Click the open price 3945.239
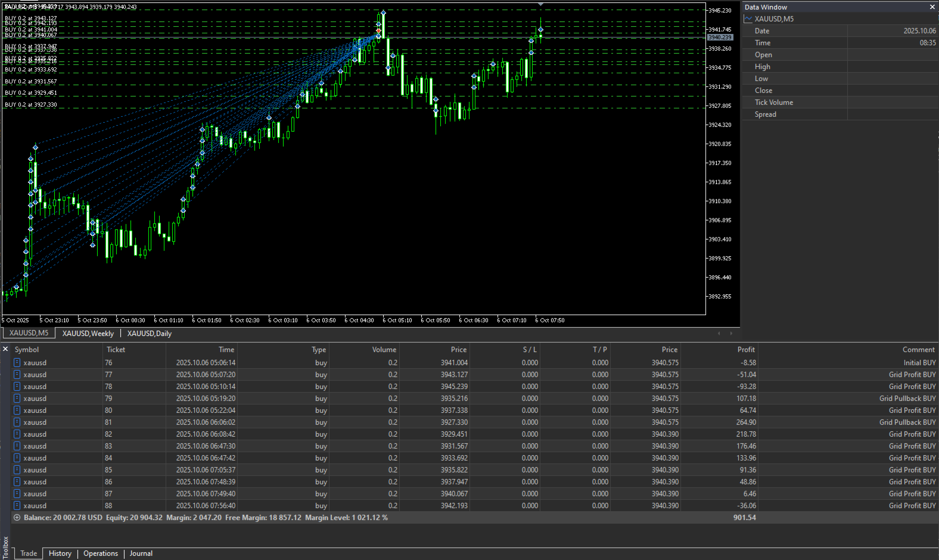939x560 pixels. pos(454,387)
